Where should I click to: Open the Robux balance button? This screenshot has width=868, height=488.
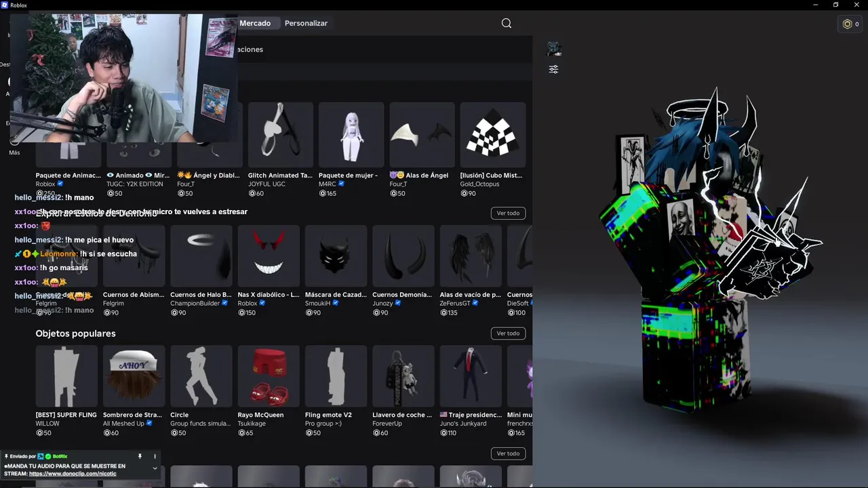(850, 24)
